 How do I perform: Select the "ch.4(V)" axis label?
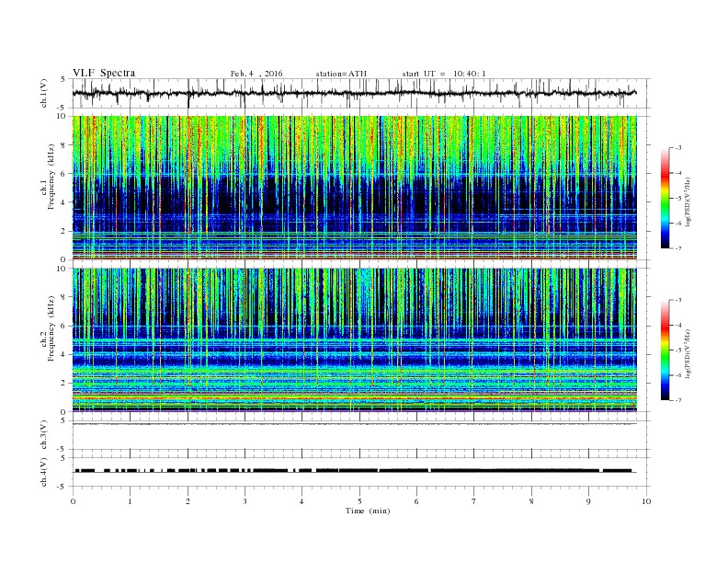[44, 472]
